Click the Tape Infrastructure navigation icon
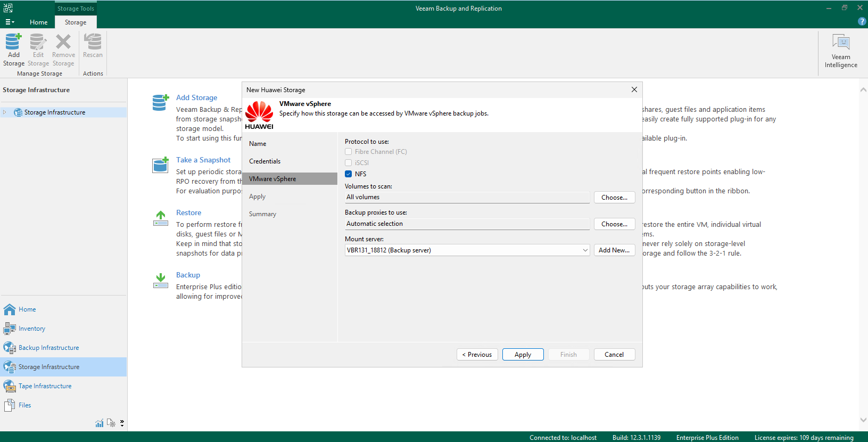This screenshot has width=868, height=442. click(x=10, y=386)
